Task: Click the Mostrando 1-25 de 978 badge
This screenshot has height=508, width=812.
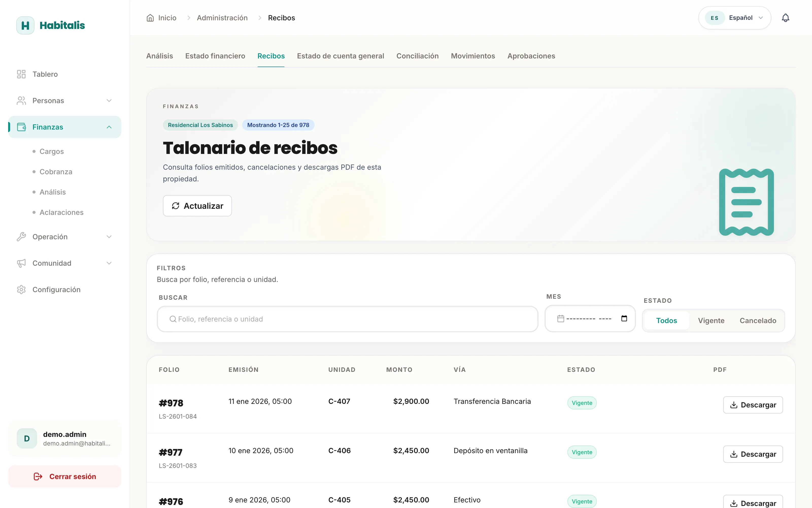Action: pos(278,125)
